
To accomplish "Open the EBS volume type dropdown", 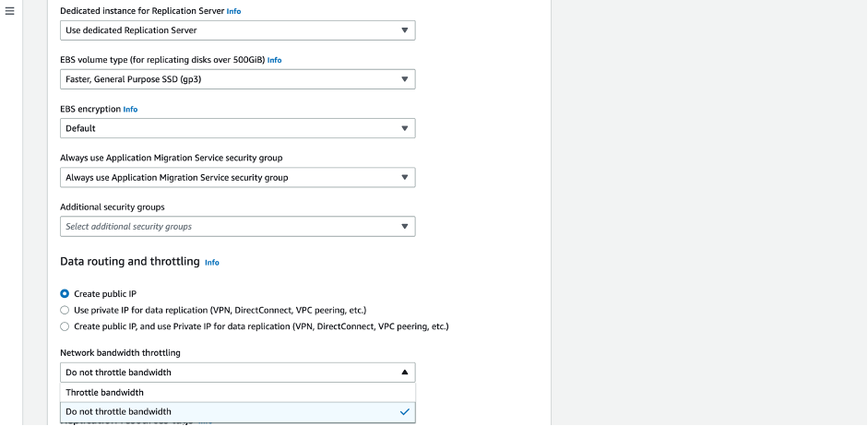I will [x=237, y=79].
